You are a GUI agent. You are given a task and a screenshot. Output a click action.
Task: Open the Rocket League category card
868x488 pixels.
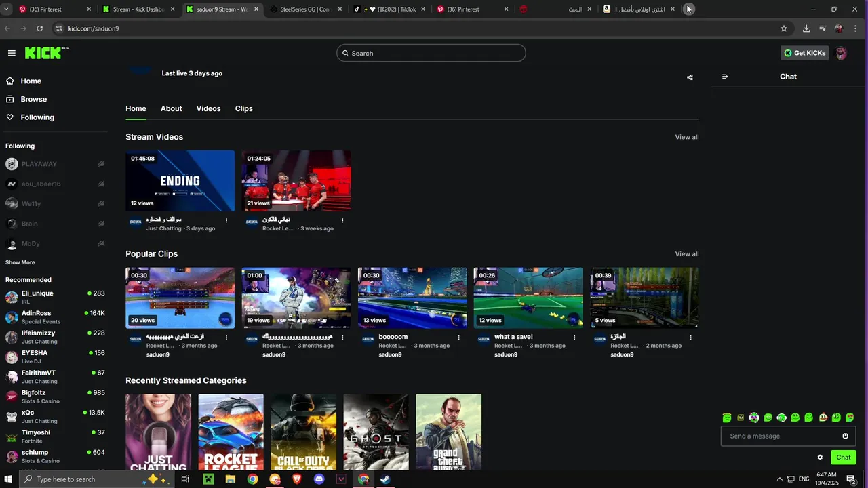click(231, 432)
